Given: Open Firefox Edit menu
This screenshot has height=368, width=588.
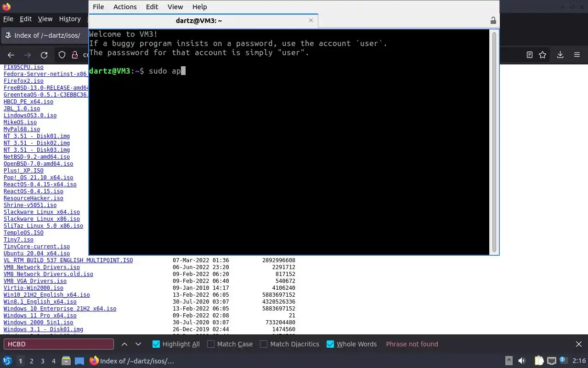Looking at the screenshot, I should click(26, 19).
